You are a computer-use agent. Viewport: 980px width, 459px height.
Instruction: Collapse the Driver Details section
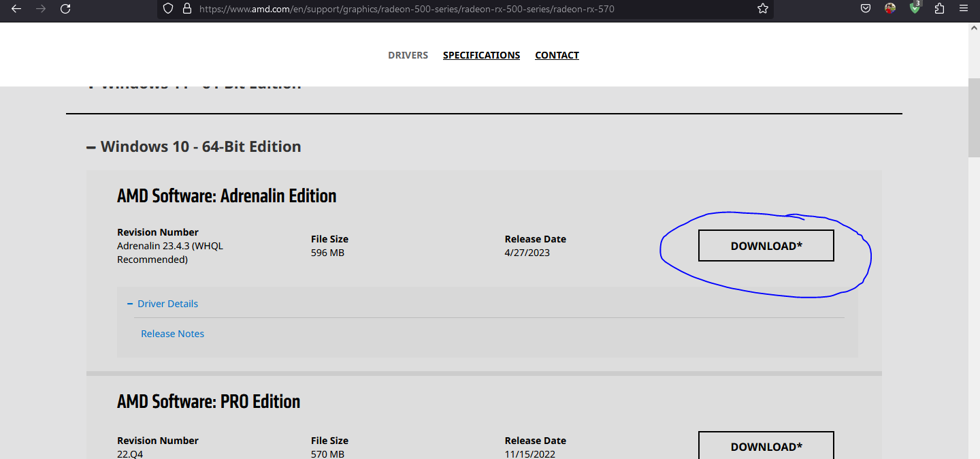coord(163,304)
